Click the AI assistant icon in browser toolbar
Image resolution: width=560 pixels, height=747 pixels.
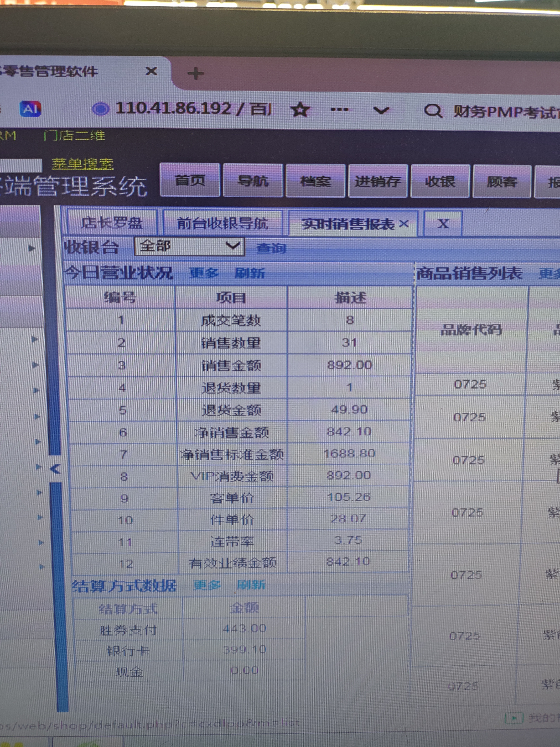pyautogui.click(x=30, y=109)
